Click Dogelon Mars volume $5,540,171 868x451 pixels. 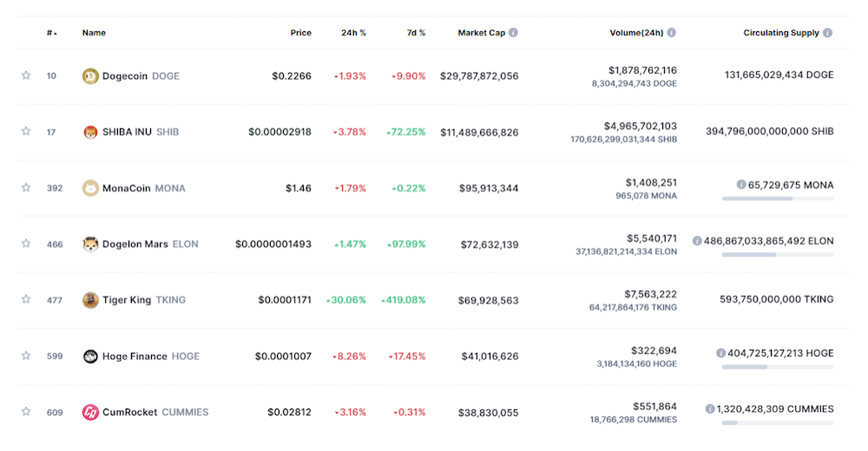pos(652,239)
